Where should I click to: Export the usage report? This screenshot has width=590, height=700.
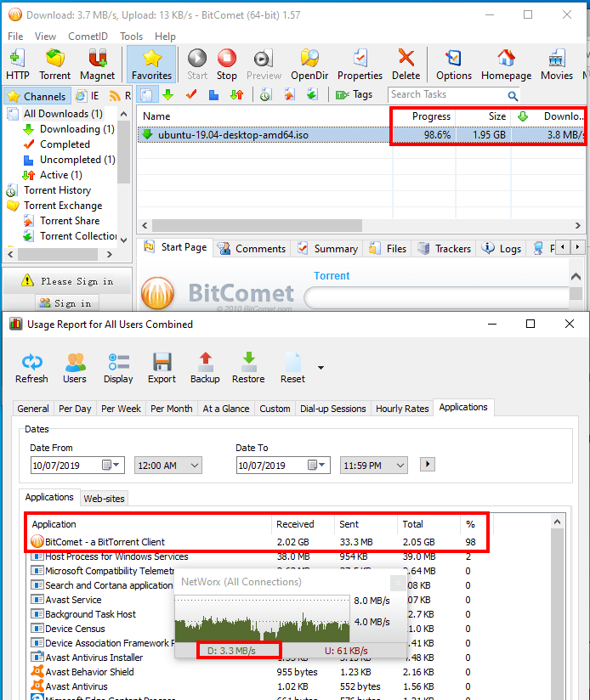(162, 368)
